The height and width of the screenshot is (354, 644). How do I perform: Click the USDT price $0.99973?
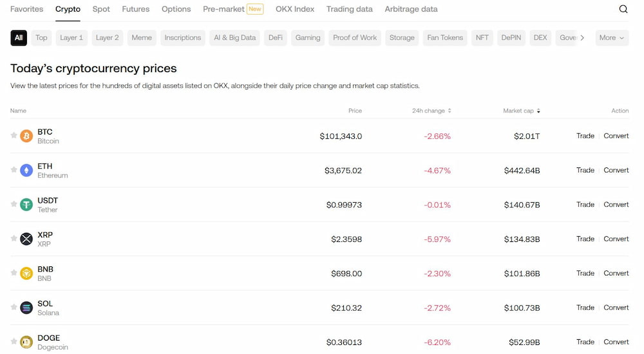click(x=344, y=205)
